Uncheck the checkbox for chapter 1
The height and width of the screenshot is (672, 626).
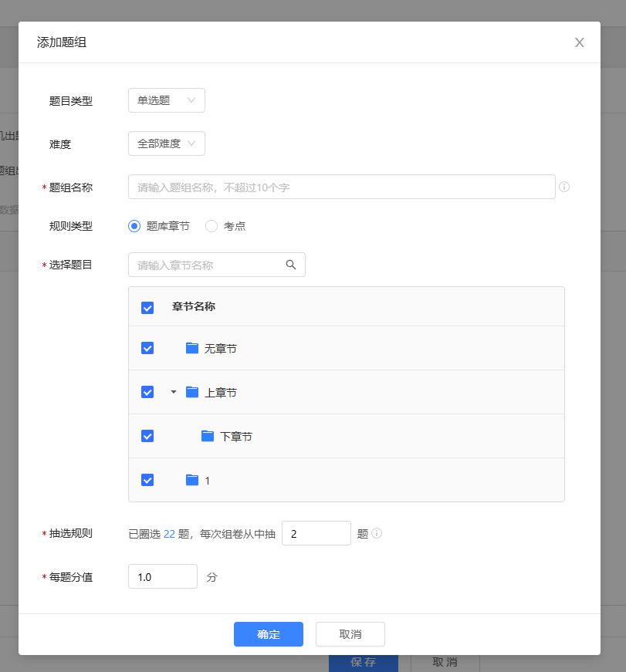[x=147, y=480]
